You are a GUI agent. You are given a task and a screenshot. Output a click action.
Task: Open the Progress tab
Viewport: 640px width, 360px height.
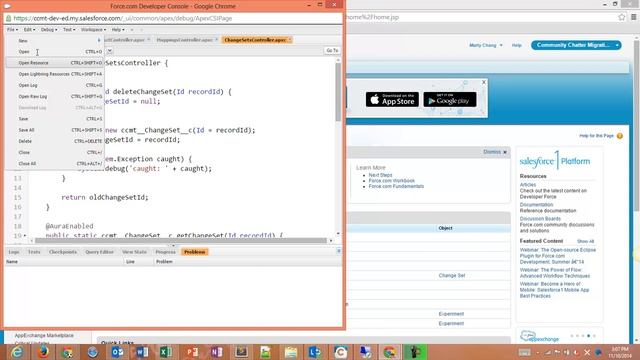[165, 252]
